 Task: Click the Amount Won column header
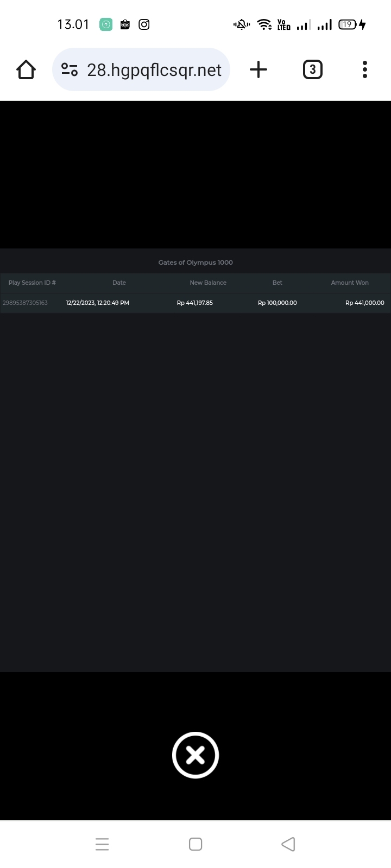point(350,283)
